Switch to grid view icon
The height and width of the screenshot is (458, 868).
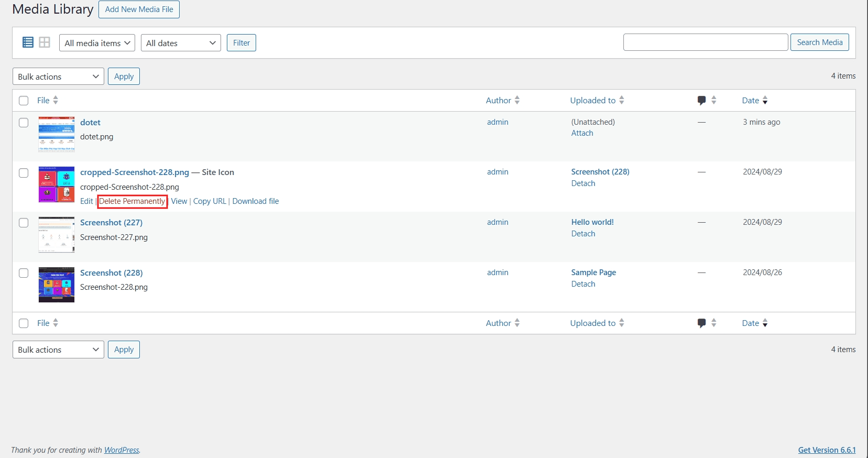[x=45, y=42]
